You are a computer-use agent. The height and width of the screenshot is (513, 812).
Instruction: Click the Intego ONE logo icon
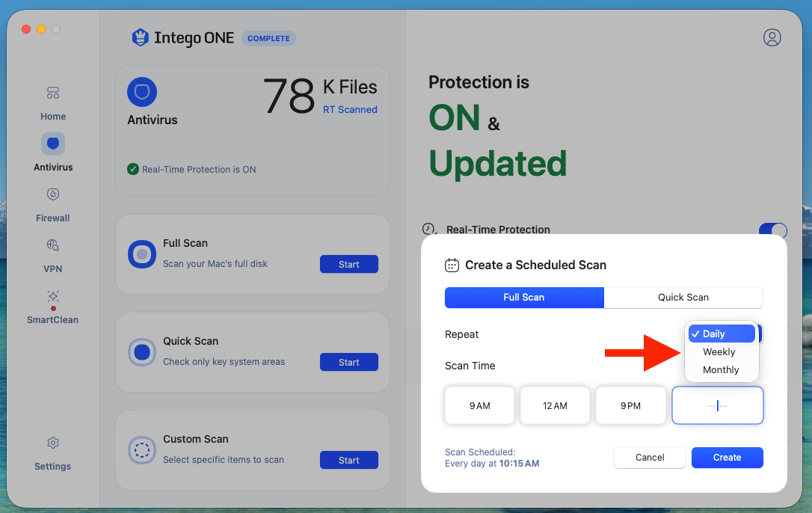pyautogui.click(x=140, y=37)
